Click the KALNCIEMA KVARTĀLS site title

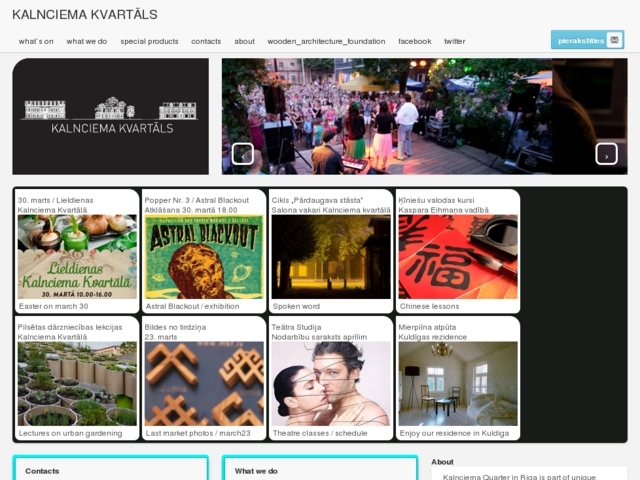pyautogui.click(x=84, y=14)
